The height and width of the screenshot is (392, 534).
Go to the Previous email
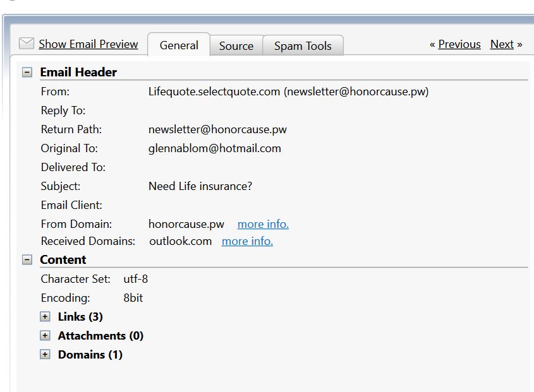[x=459, y=44]
